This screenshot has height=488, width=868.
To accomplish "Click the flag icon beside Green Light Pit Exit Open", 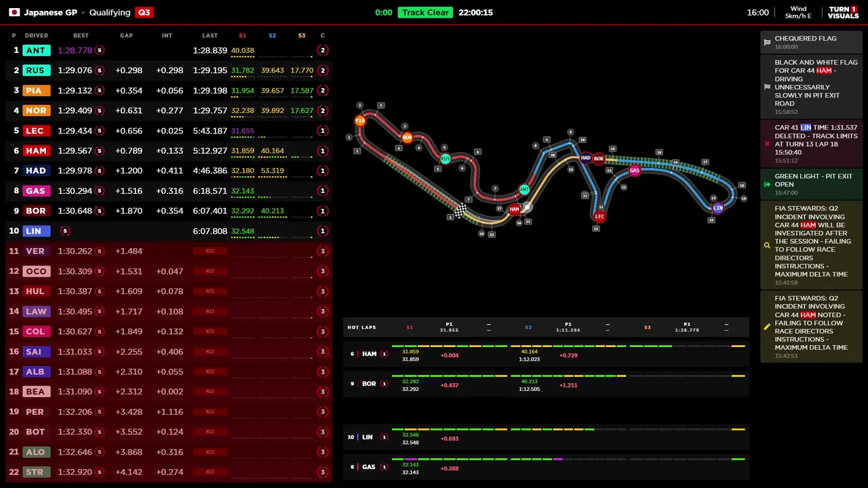I will tap(767, 184).
